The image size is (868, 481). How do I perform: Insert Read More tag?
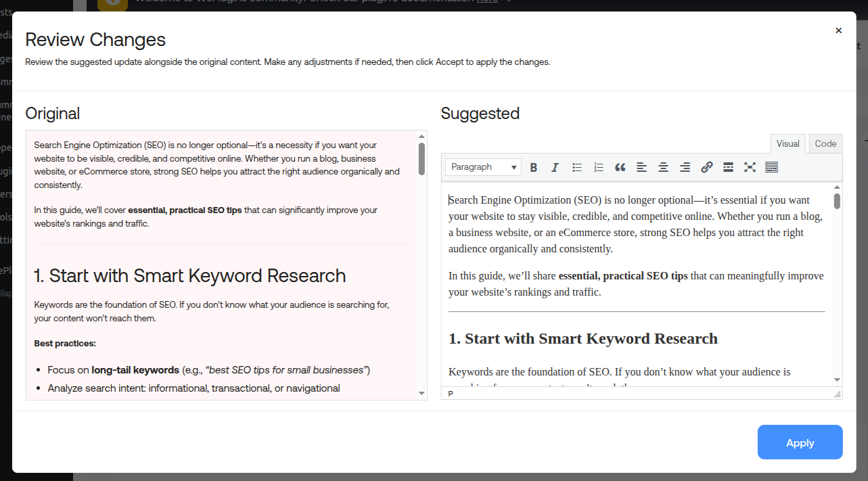point(729,167)
